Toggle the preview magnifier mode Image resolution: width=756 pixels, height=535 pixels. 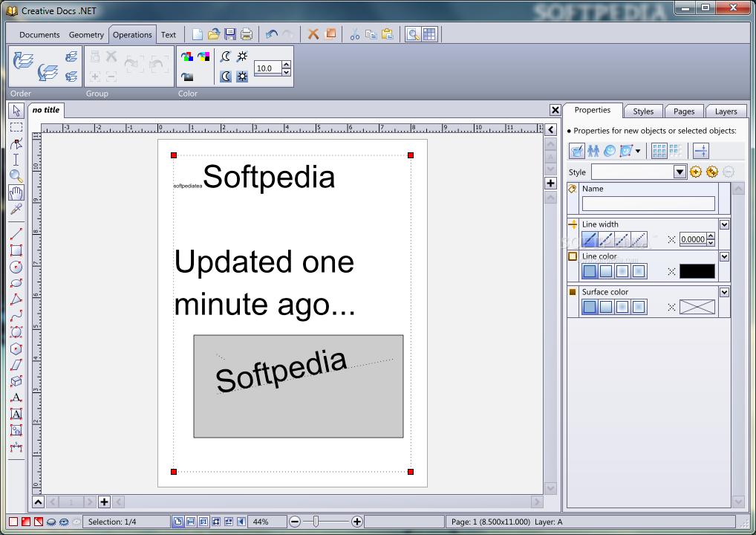(413, 34)
